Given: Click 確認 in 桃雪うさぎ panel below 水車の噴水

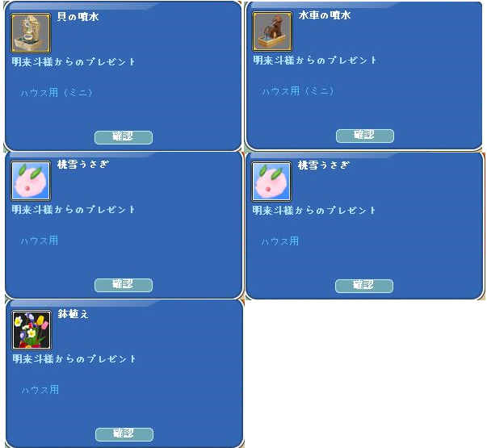Looking at the screenshot, I should click(x=364, y=286).
